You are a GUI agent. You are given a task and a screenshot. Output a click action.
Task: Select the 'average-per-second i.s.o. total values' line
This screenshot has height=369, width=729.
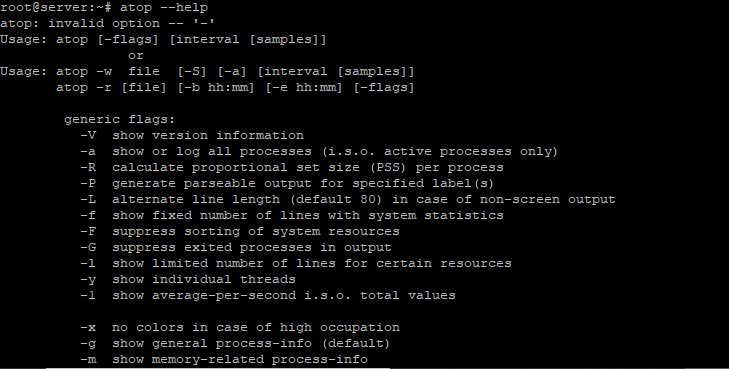tap(268, 295)
